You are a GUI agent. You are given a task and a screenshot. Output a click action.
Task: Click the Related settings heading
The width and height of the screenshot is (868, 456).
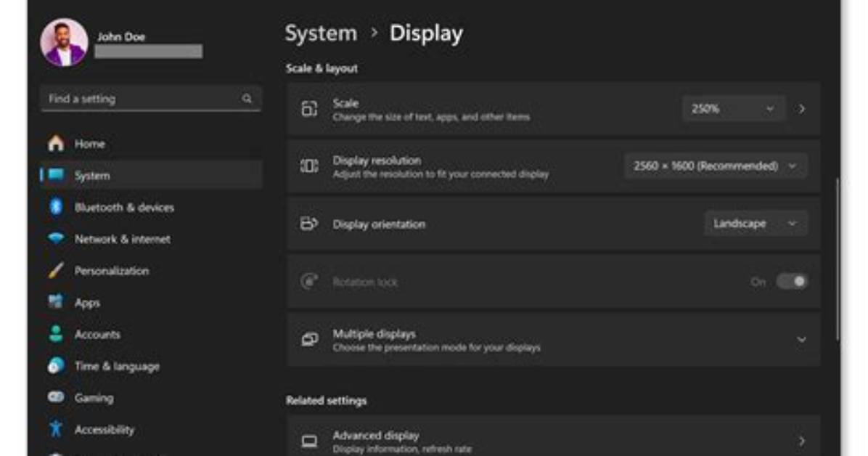(326, 401)
